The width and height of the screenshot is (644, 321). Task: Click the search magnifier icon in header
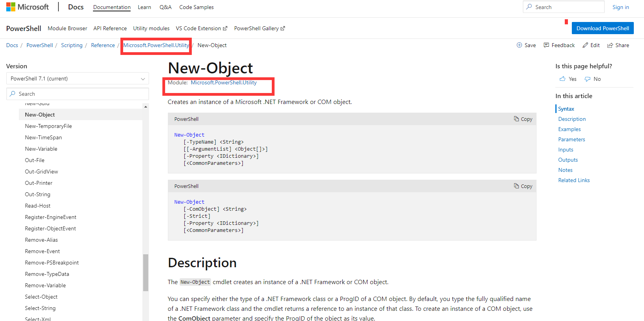click(x=529, y=7)
